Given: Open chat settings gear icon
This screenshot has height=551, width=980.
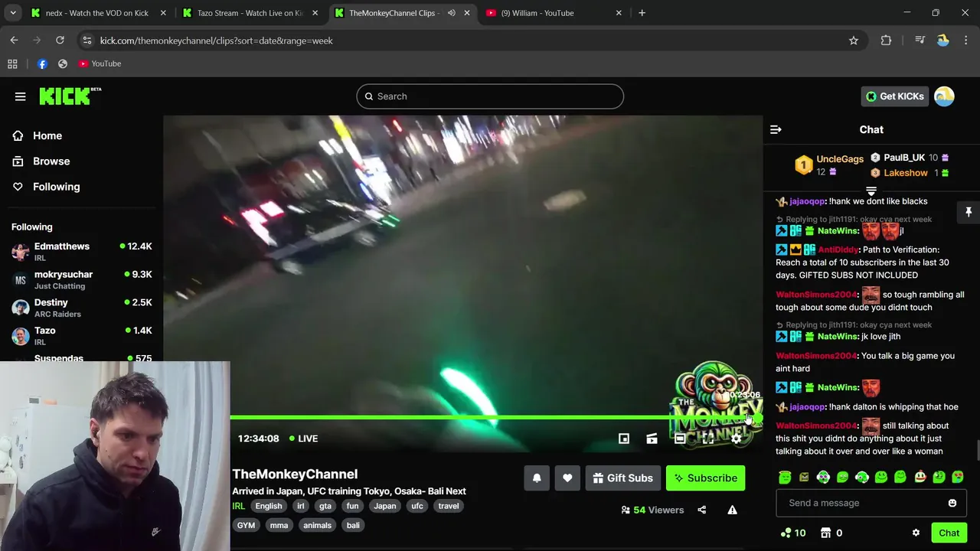Looking at the screenshot, I should (916, 533).
